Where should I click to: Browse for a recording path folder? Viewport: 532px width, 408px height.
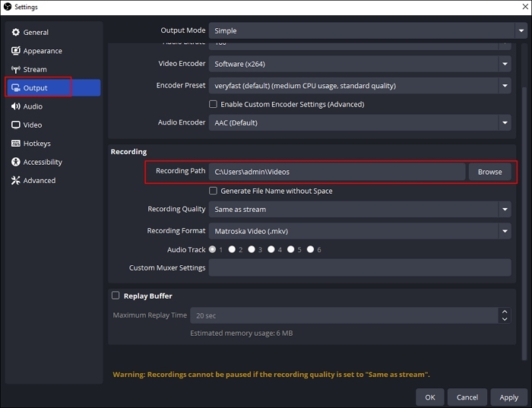coord(489,172)
